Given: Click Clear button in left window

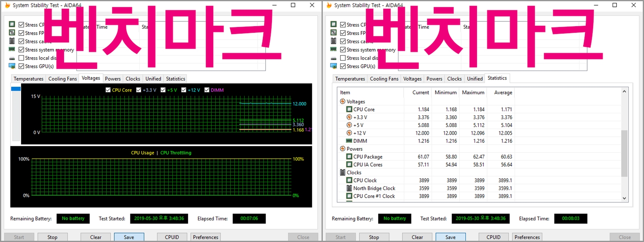Looking at the screenshot, I should tap(96, 237).
